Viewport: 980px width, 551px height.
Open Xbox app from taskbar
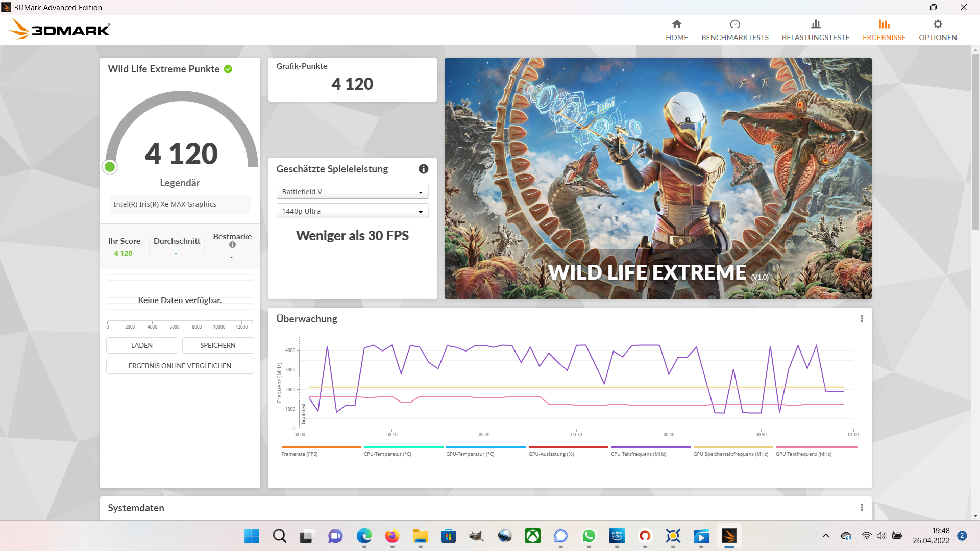[x=532, y=536]
